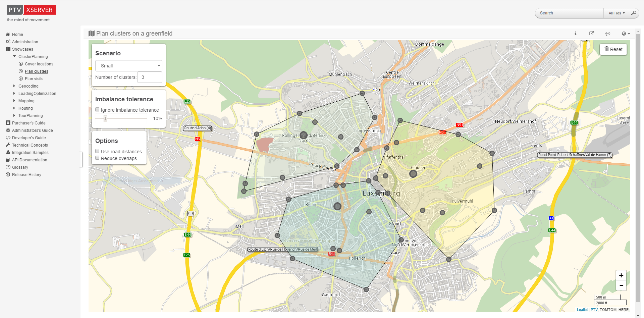Zoom out on the map
Viewport: 644px width, 318px height.
click(x=621, y=285)
